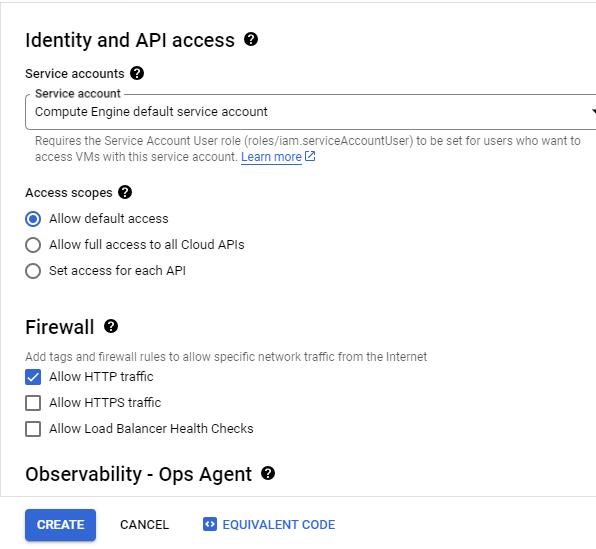This screenshot has height=549, width=596.
Task: Click the Access scopes help icon
Action: tap(125, 192)
